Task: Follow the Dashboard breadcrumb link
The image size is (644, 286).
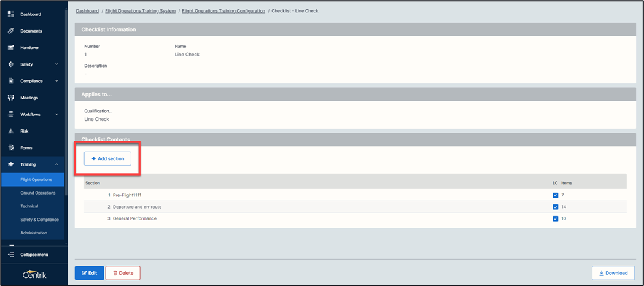Action: [87, 11]
